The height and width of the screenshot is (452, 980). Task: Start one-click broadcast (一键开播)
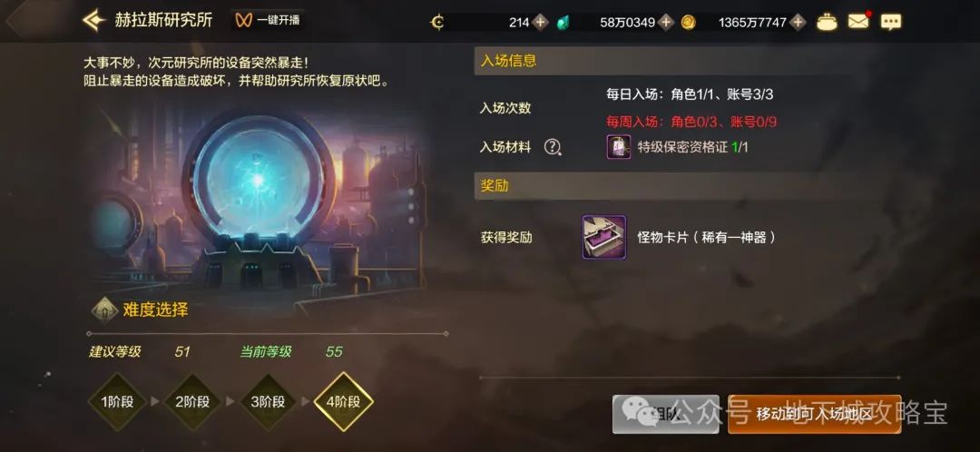[268, 20]
